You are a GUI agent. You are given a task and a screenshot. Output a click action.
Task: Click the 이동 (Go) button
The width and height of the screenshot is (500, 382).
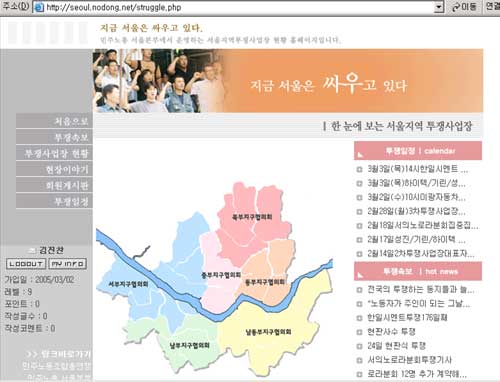[464, 7]
